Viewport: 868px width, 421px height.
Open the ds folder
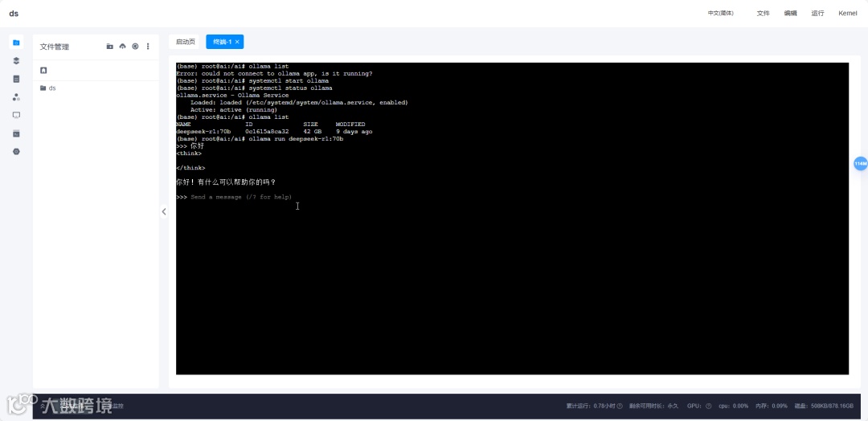tap(48, 88)
